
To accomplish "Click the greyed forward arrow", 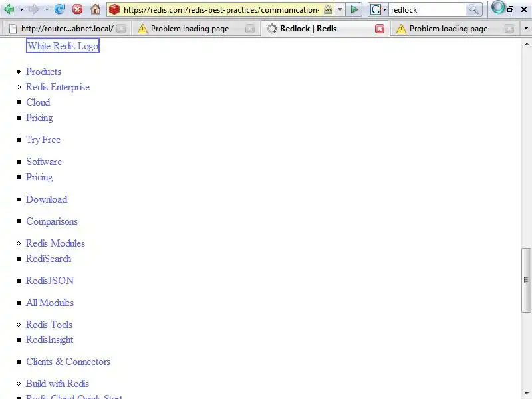I will (35, 9).
